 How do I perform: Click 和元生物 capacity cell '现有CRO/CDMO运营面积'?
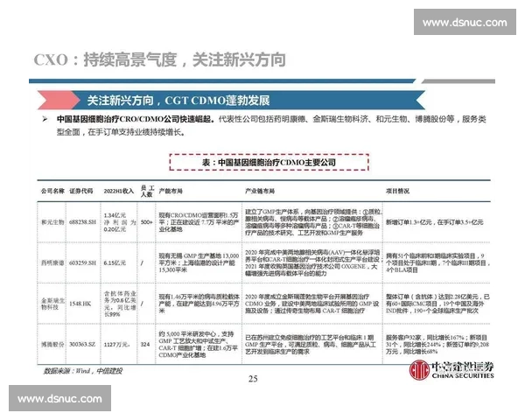(x=199, y=222)
